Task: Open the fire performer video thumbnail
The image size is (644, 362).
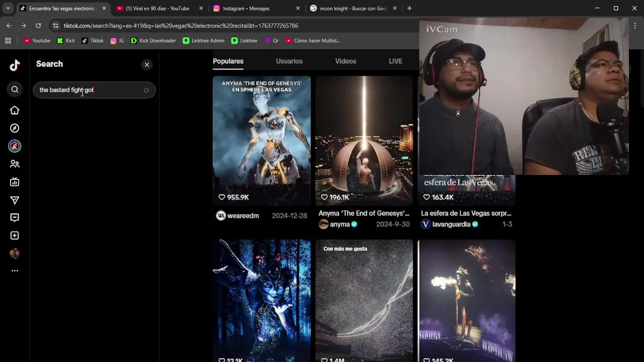Action: pyautogui.click(x=466, y=301)
